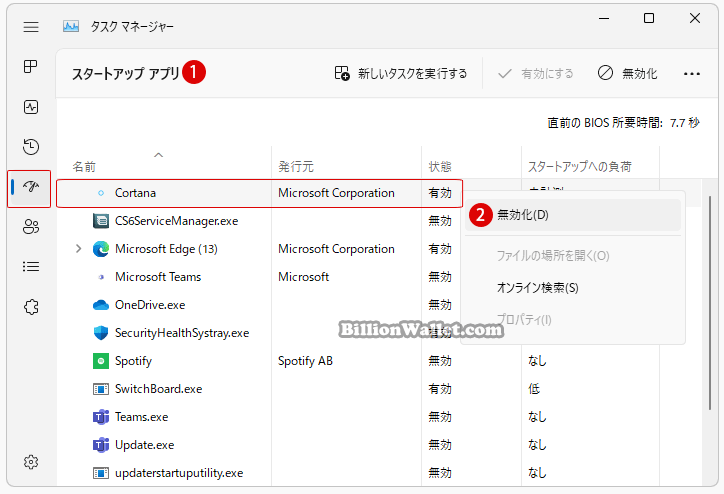Click the Task Manager app icon in title bar
This screenshot has height=494, width=724.
tap(71, 26)
